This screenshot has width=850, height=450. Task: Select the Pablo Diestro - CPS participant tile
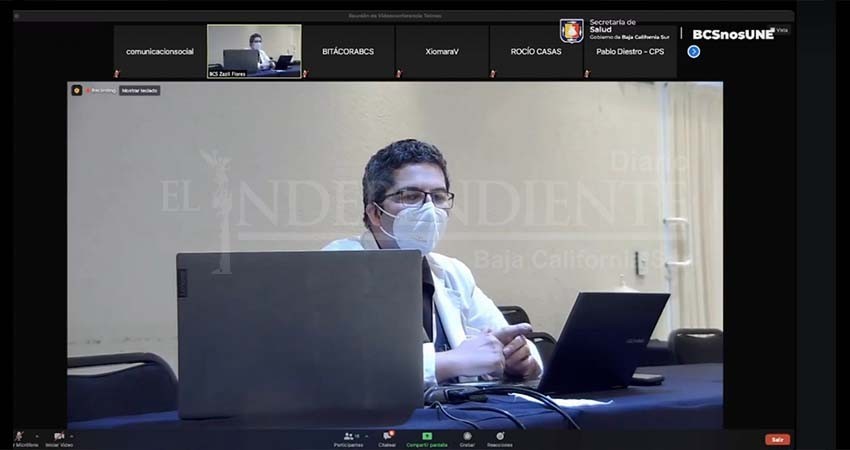(x=630, y=51)
